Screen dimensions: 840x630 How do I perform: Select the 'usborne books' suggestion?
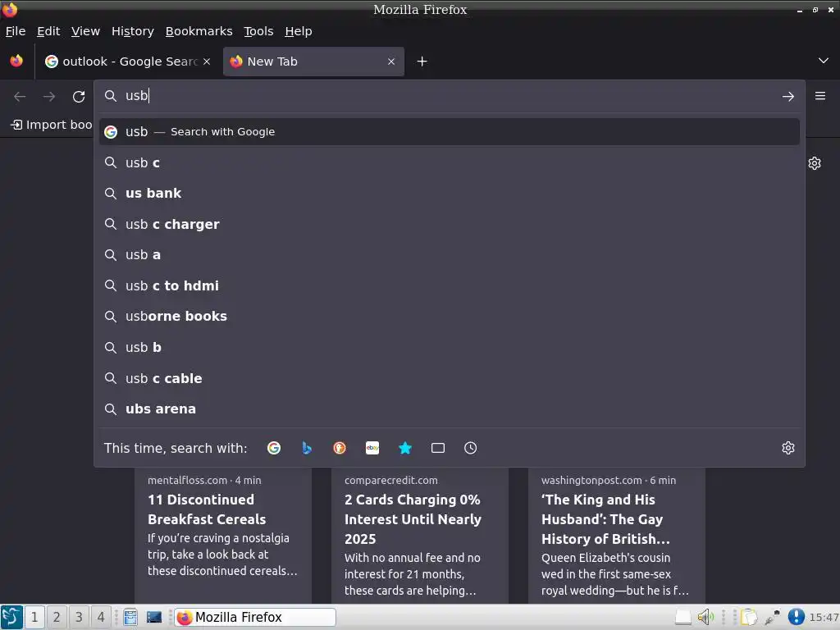click(x=449, y=317)
